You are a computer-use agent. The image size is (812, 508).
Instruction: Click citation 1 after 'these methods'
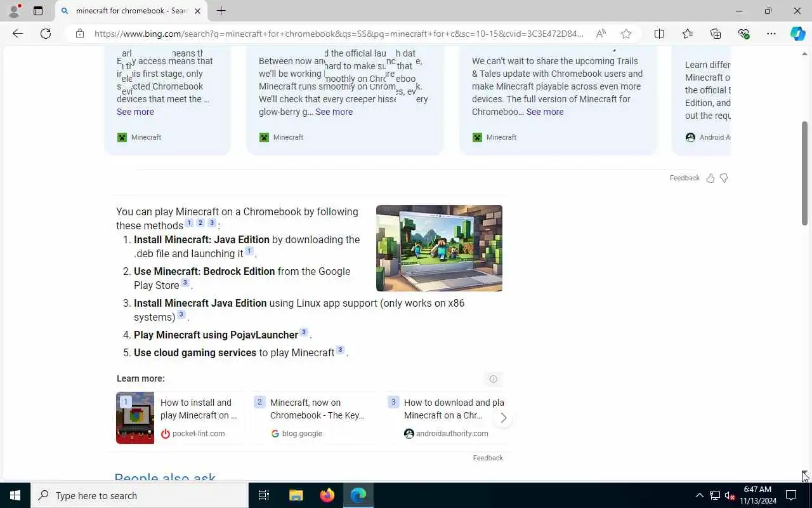point(189,223)
